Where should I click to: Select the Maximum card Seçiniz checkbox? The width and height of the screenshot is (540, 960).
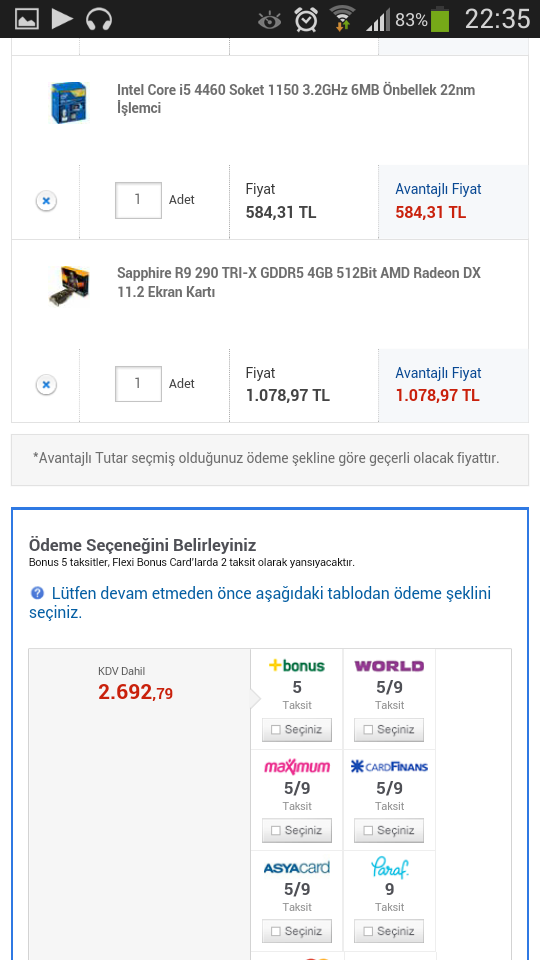pos(296,831)
